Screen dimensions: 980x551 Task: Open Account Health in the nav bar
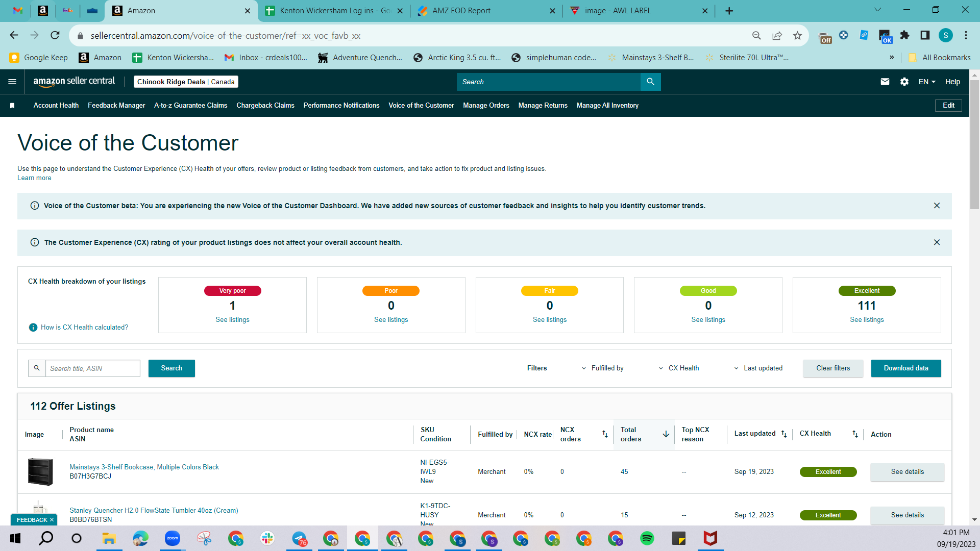(56, 106)
